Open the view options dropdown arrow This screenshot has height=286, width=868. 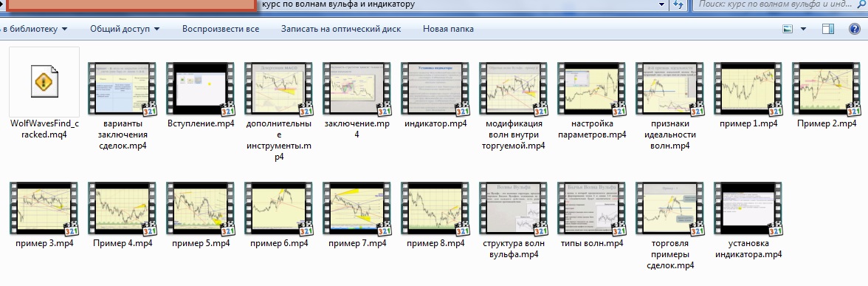click(803, 29)
